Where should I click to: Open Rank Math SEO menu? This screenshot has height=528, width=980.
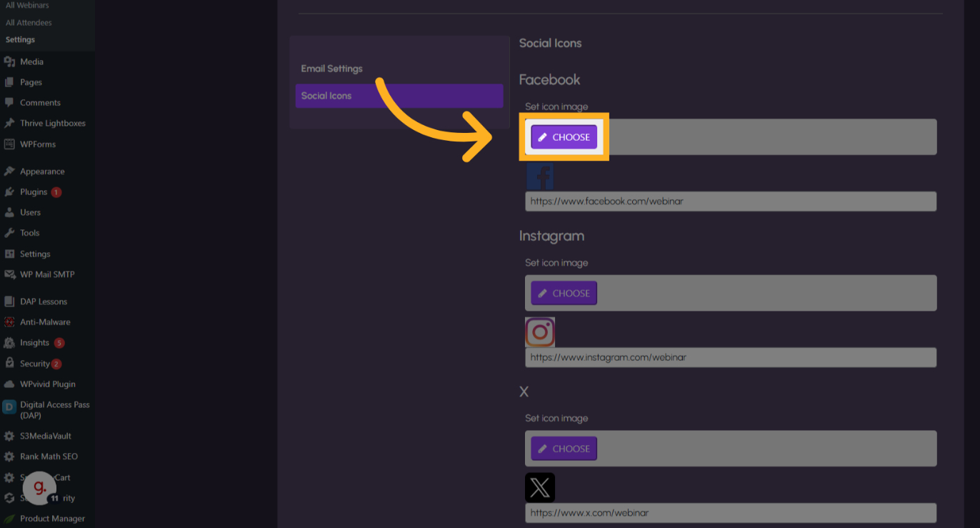tap(49, 457)
